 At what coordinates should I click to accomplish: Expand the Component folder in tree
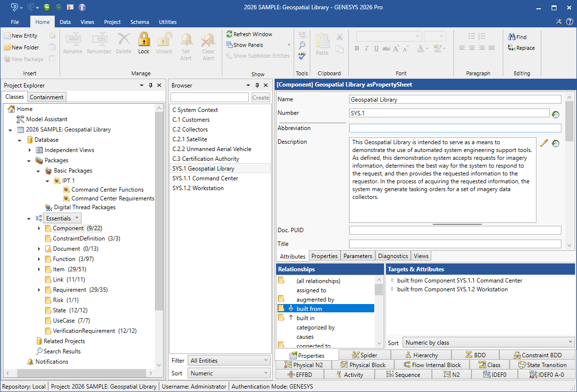(x=39, y=228)
